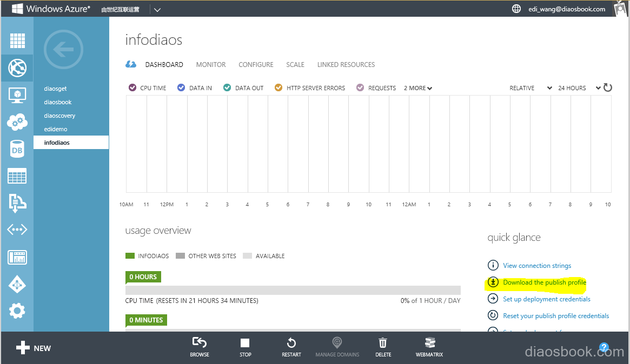Open the 24 Hours time range dropdown
Screen dimensions: 630x364
579,88
